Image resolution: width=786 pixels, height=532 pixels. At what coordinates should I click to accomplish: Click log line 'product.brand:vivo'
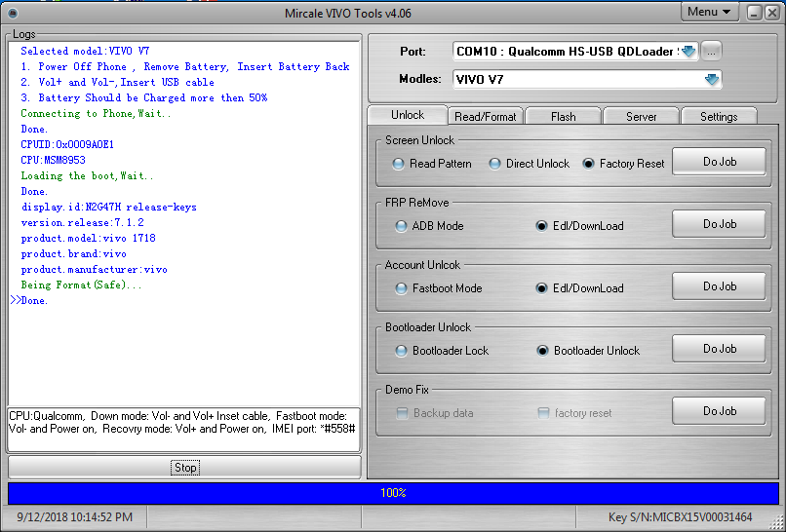pyautogui.click(x=74, y=254)
